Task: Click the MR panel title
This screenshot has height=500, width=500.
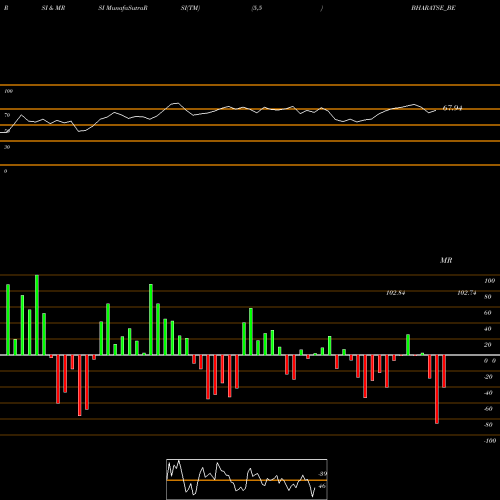Action: [x=446, y=260]
